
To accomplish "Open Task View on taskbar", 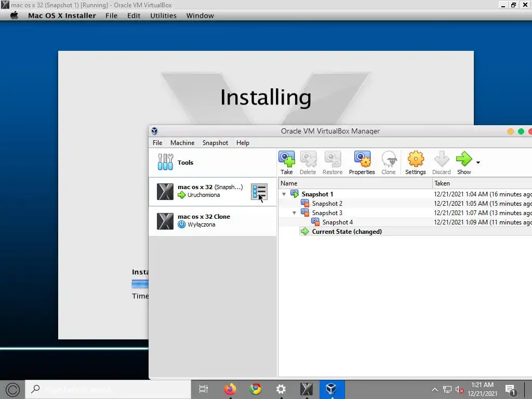I will pos(204,389).
